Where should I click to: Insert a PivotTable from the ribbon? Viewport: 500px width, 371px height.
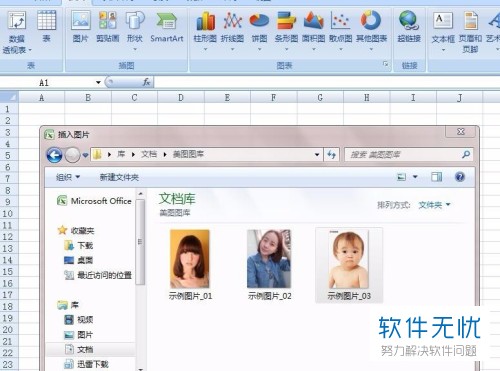coord(17,32)
